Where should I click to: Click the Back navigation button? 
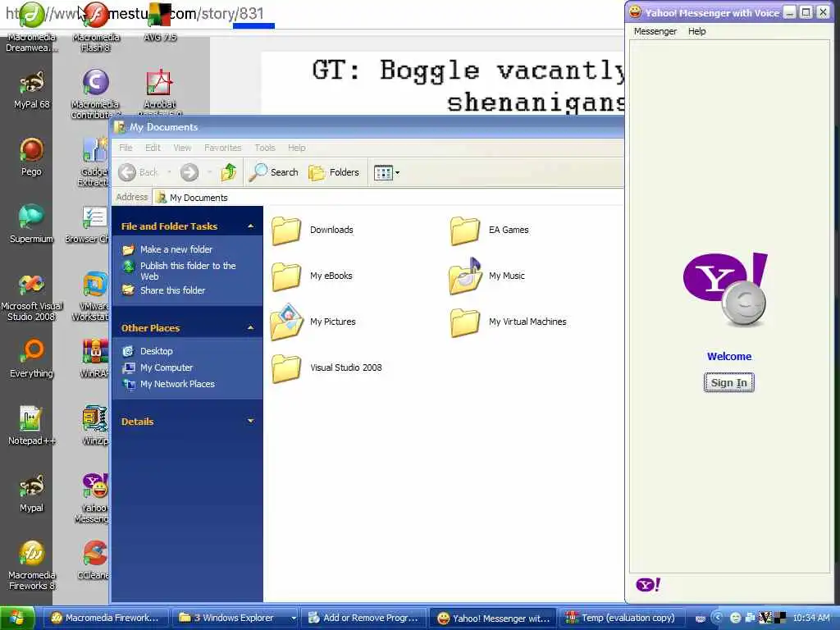pos(138,172)
